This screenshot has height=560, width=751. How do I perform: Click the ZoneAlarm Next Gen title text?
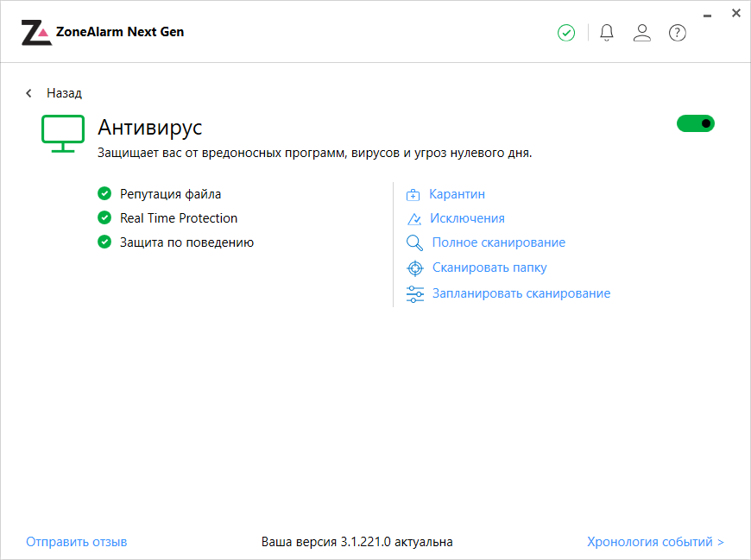120,32
